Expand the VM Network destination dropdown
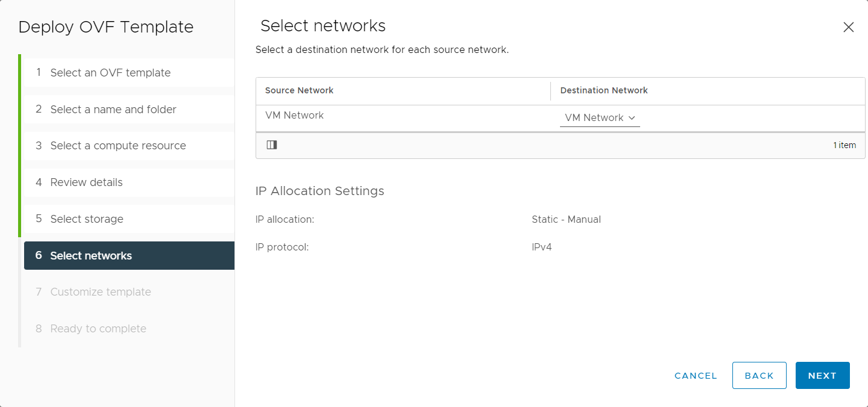Image resolution: width=868 pixels, height=407 pixels. 600,118
